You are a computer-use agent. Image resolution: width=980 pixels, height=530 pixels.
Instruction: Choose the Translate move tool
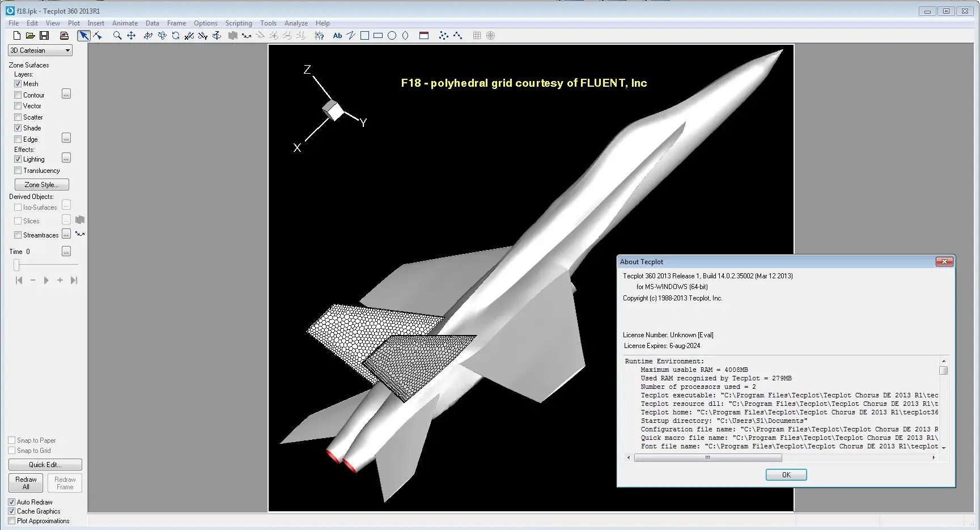[x=131, y=35]
